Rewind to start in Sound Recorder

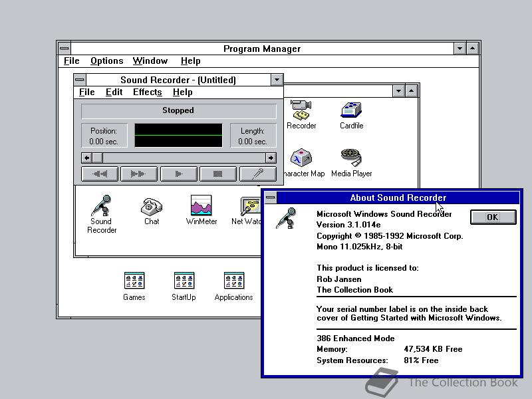(x=100, y=174)
